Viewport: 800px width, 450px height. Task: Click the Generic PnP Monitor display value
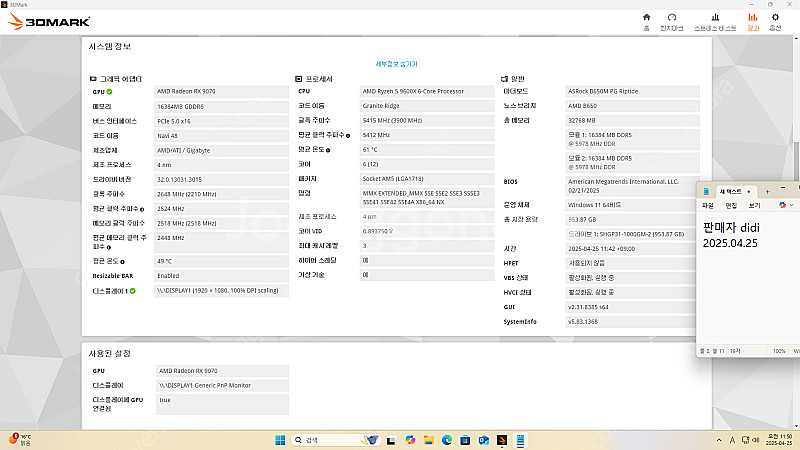[x=222, y=386]
